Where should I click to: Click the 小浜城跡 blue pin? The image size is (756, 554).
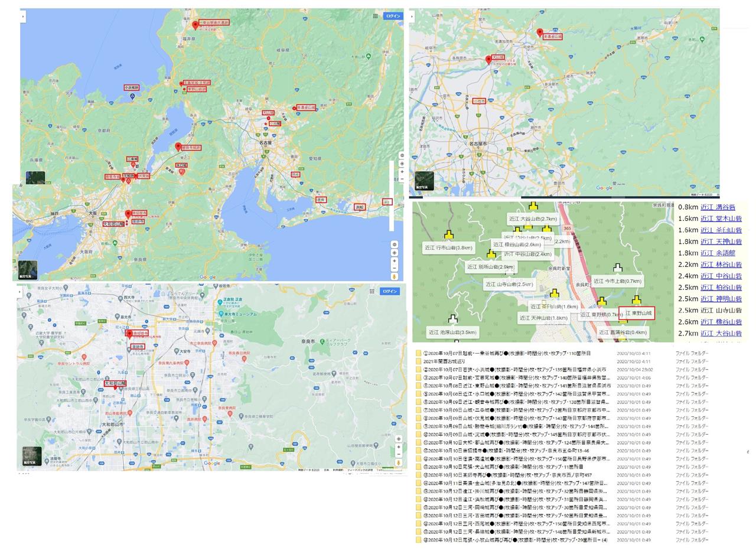click(132, 96)
